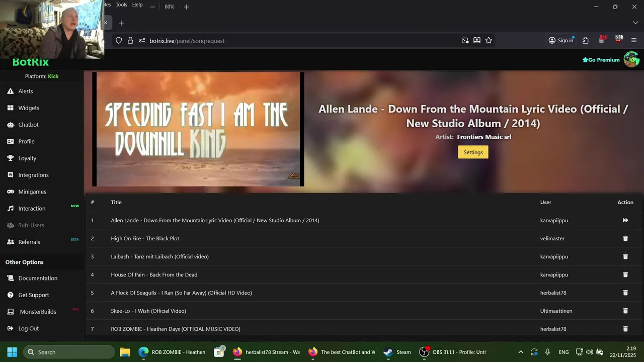Click zoom in plus button near 80%
The image size is (644, 362).
186,7
